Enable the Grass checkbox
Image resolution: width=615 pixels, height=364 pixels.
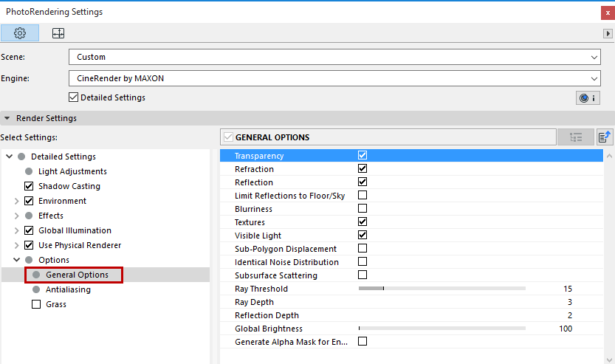36,304
